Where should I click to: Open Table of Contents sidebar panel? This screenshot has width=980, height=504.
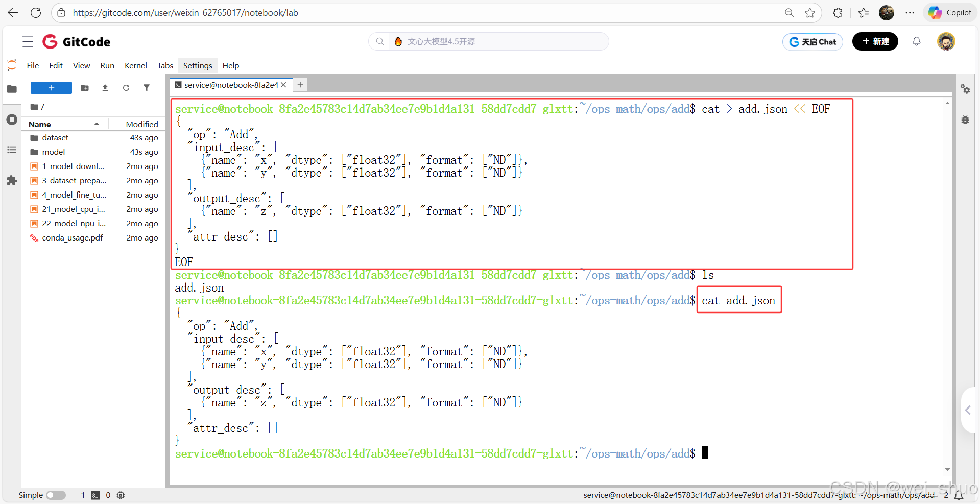coord(12,150)
